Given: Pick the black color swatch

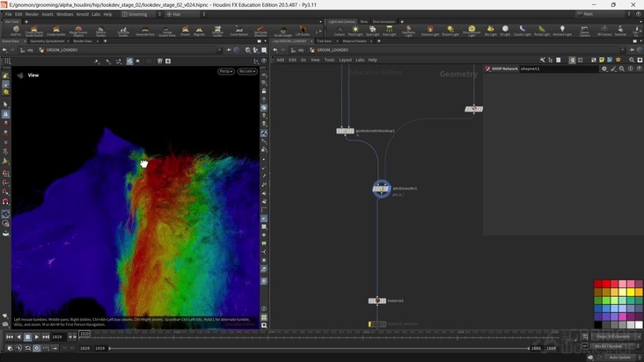Looking at the screenshot, I should pos(598,325).
